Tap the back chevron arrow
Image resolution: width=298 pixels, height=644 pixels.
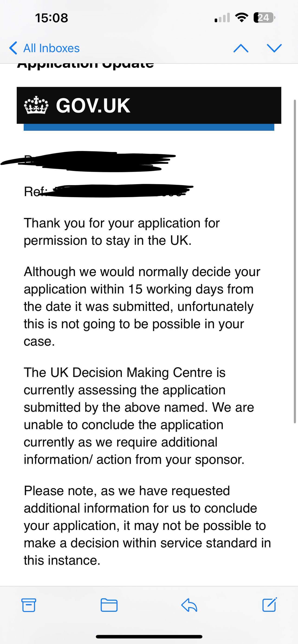[13, 48]
